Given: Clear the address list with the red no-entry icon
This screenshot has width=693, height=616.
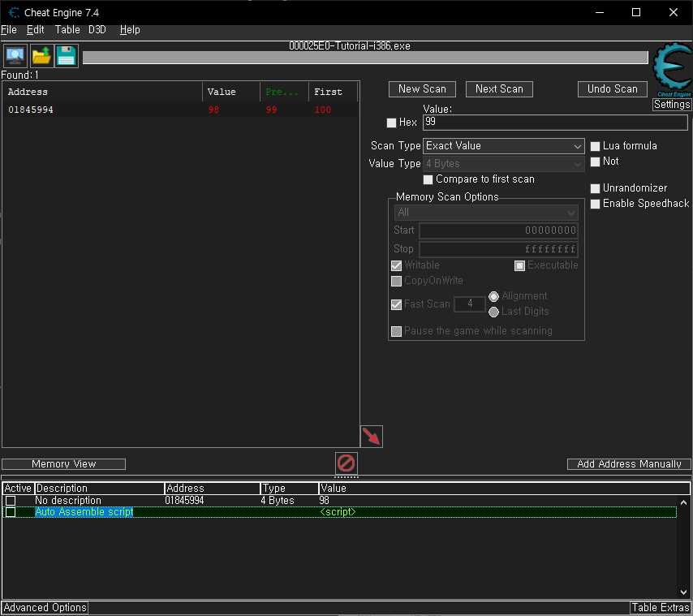Looking at the screenshot, I should 346,463.
